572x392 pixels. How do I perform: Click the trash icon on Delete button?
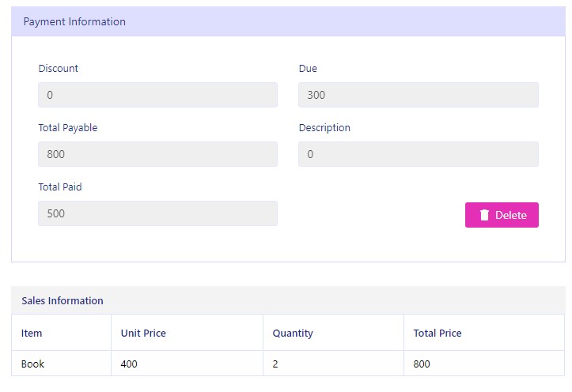click(484, 215)
